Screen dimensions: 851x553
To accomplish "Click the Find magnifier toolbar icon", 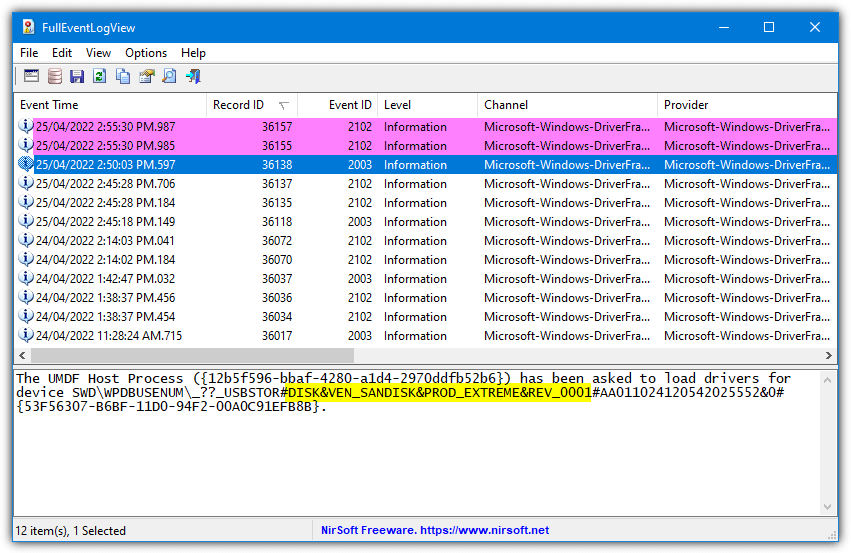I will click(169, 76).
